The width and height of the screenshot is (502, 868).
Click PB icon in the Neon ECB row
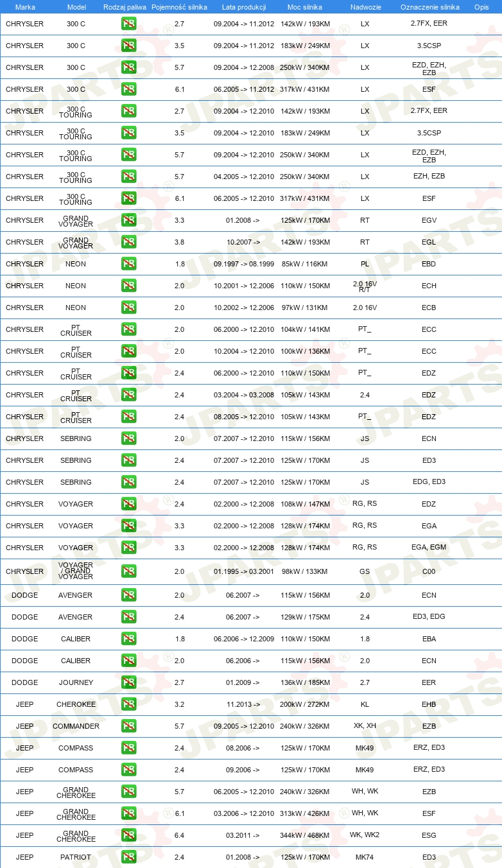click(128, 308)
